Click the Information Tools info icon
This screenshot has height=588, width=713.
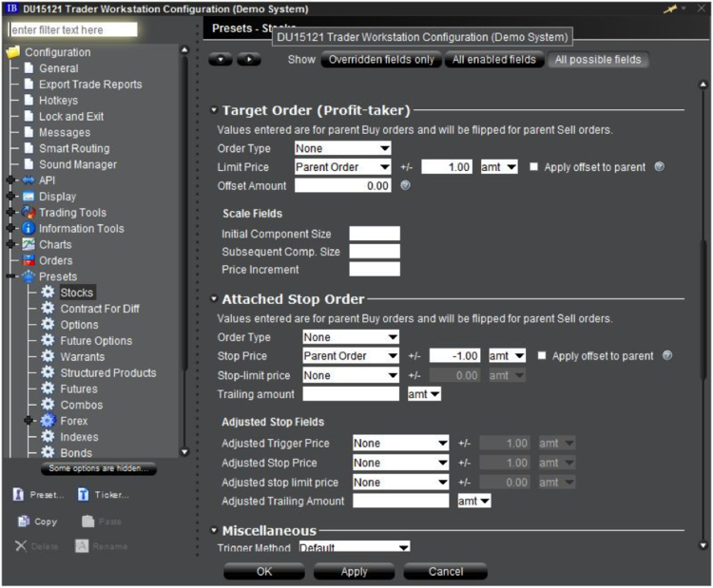[29, 228]
